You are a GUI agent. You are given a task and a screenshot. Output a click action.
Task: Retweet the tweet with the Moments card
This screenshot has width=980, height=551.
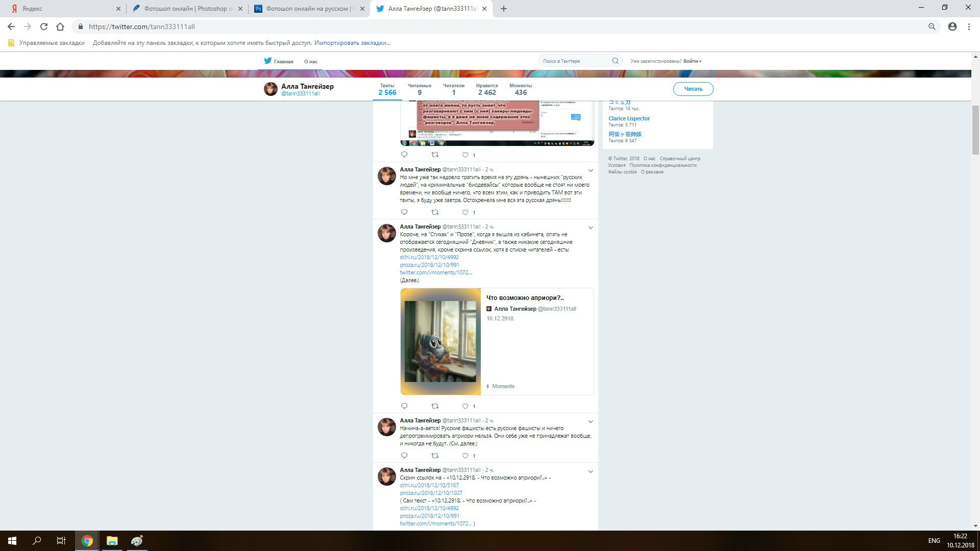[x=435, y=406]
